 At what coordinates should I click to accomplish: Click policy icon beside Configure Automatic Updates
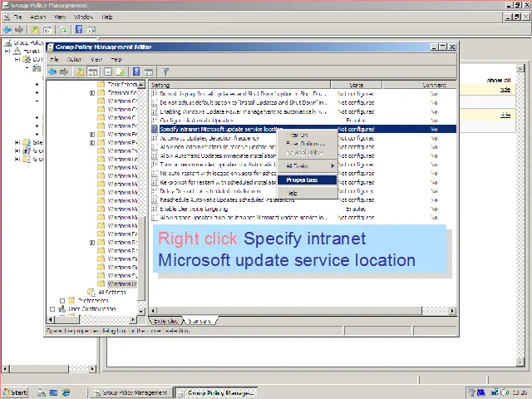tap(155, 120)
